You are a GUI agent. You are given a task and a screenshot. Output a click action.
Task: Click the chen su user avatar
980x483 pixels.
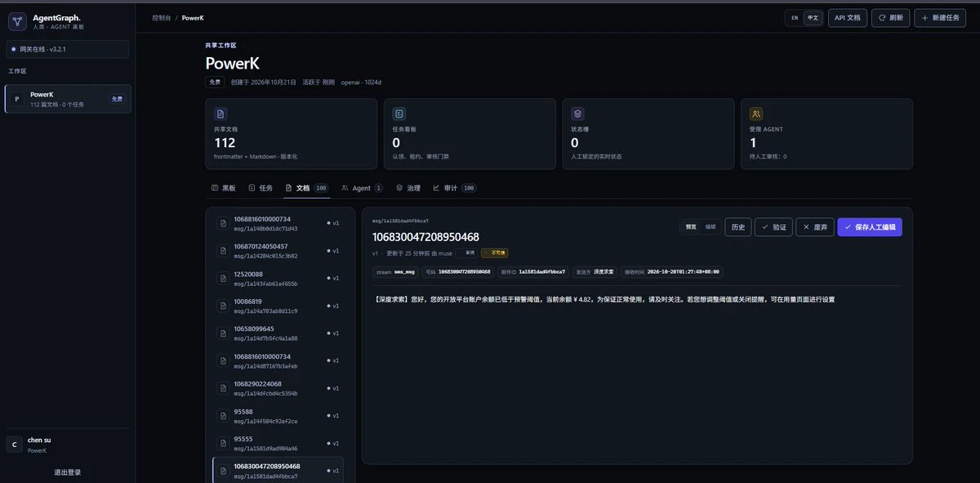point(14,444)
